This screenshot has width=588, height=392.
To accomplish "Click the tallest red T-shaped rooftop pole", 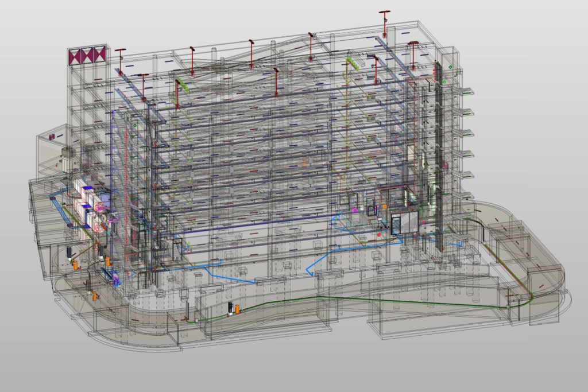I will click(x=384, y=14).
